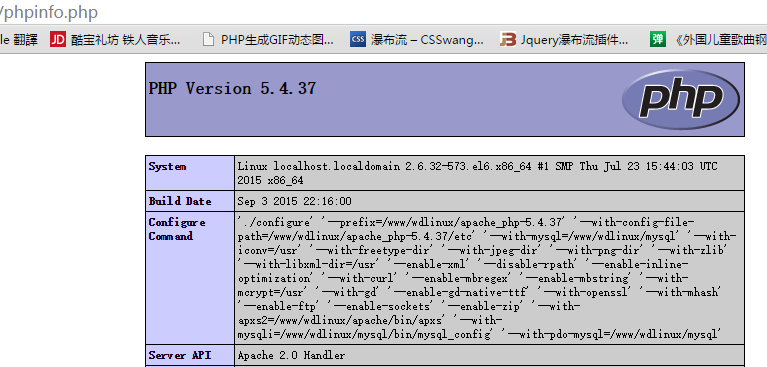Click the PHP Version 5.4.37 heading
Image resolution: width=767 pixels, height=367 pixels.
click(x=232, y=89)
